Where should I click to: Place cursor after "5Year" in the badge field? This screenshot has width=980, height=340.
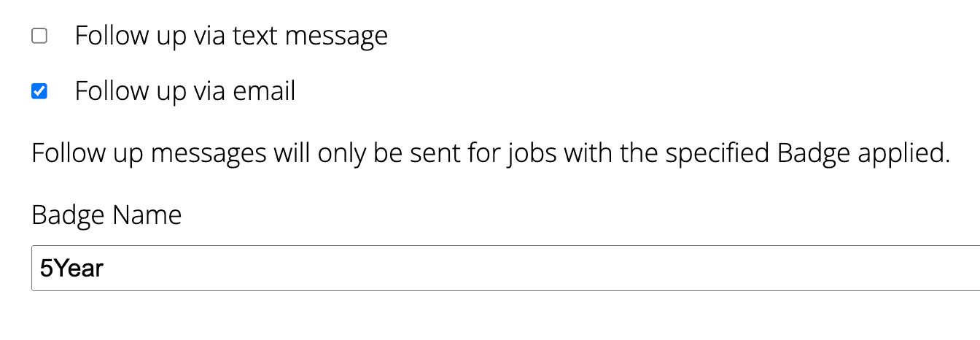click(105, 268)
